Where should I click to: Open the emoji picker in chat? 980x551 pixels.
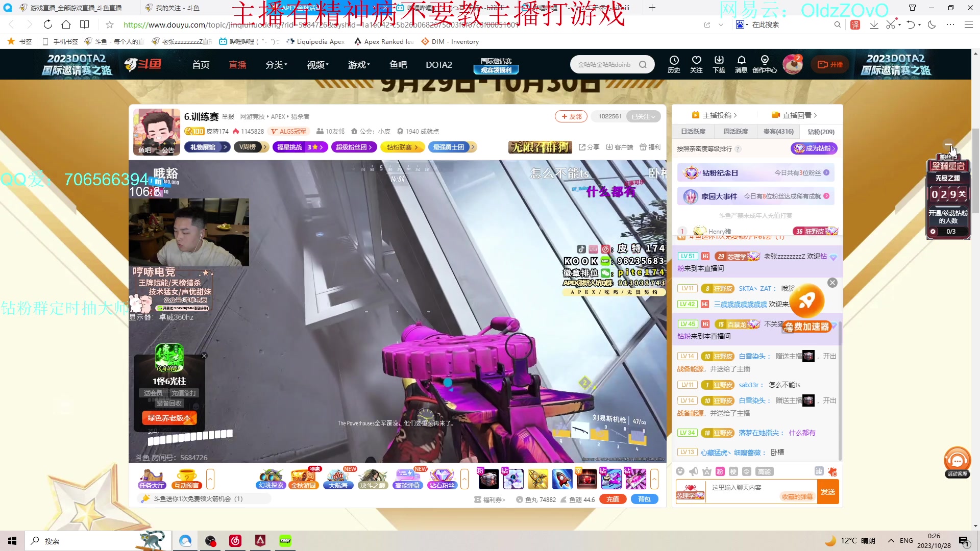680,471
